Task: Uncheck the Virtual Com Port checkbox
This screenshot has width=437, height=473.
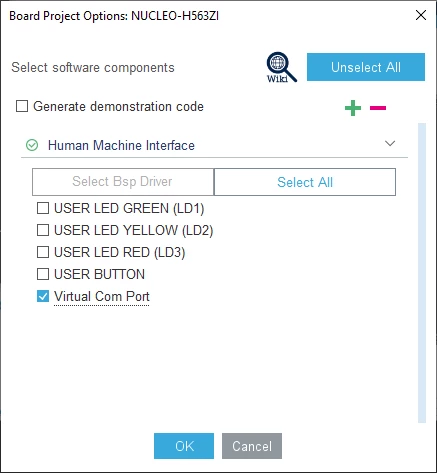Action: coord(43,296)
